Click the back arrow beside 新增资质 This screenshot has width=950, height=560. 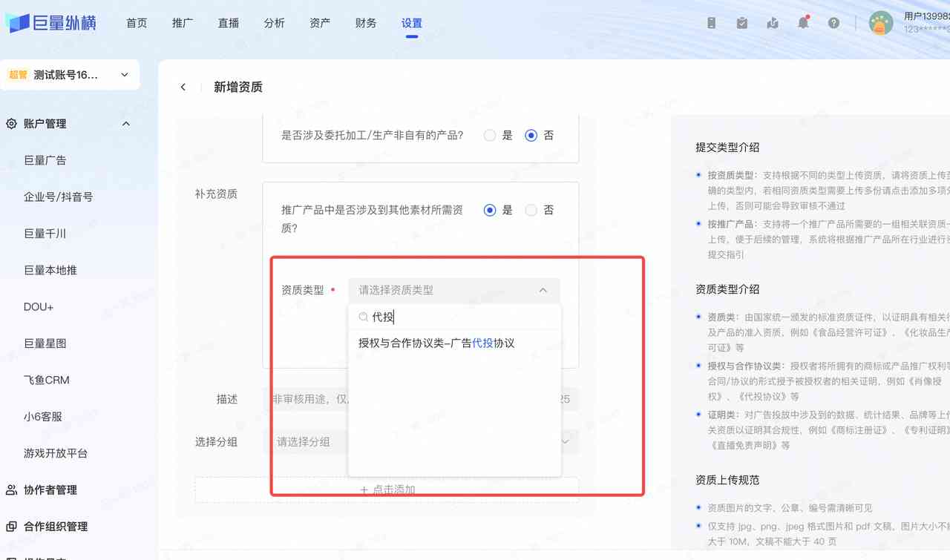[183, 88]
